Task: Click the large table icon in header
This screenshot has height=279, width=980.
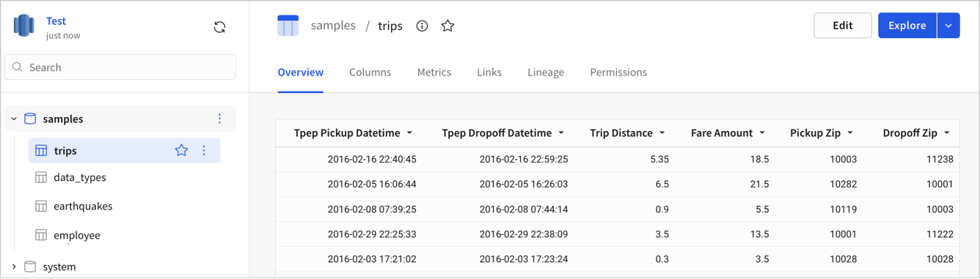Action: tap(288, 26)
